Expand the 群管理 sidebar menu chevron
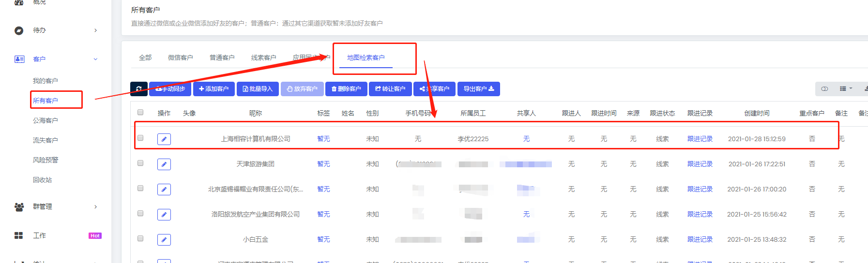 pos(95,207)
